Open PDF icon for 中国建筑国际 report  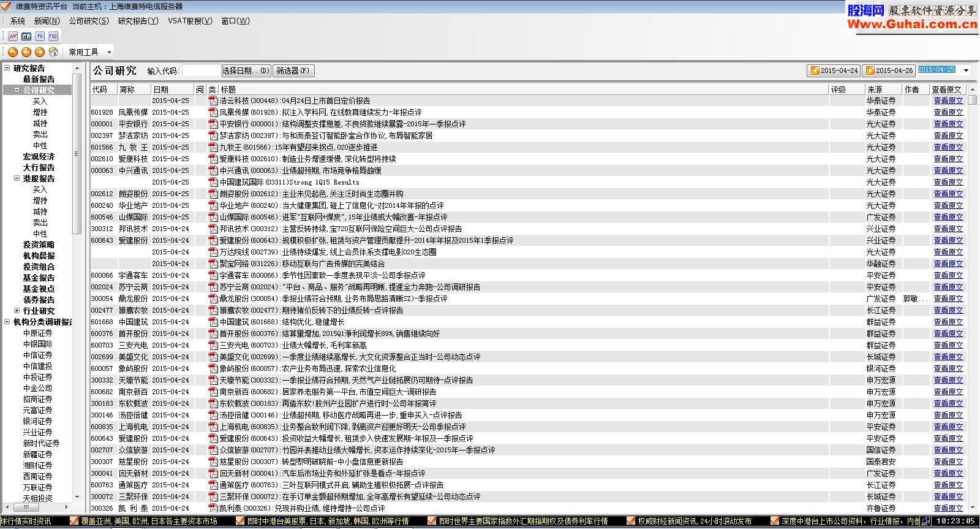pyautogui.click(x=213, y=182)
